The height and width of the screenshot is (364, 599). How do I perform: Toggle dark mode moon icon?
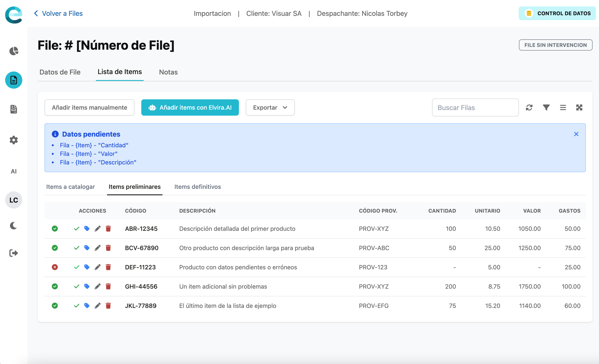click(14, 226)
